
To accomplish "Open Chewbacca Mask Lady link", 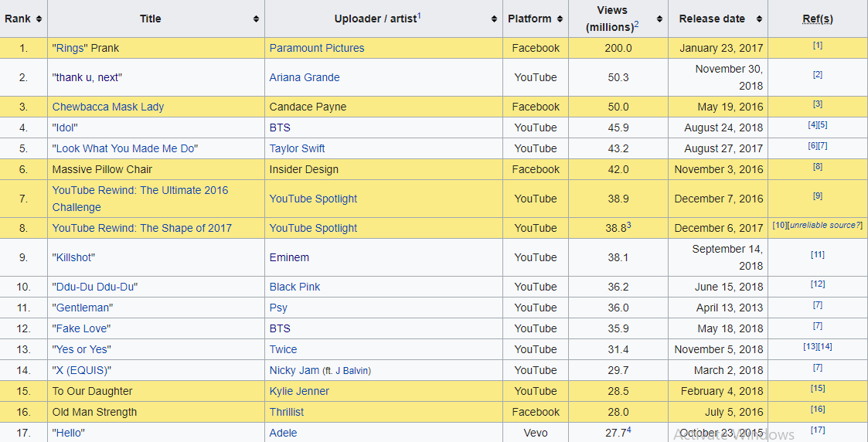I will (x=108, y=107).
